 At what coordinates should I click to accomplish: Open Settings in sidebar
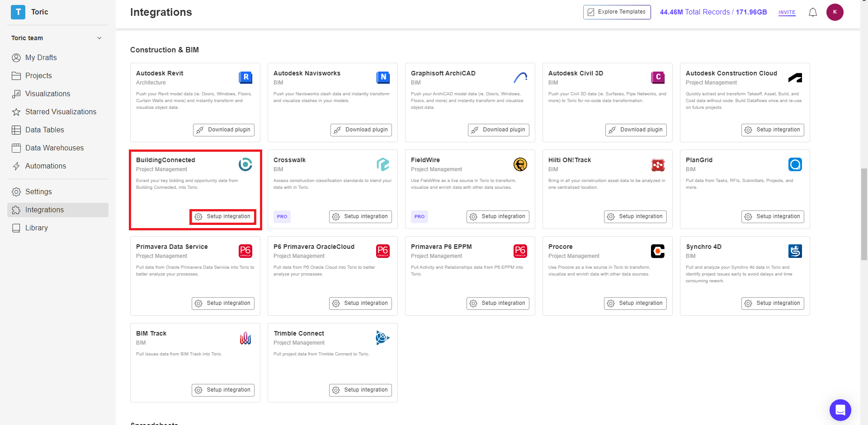tap(58, 191)
